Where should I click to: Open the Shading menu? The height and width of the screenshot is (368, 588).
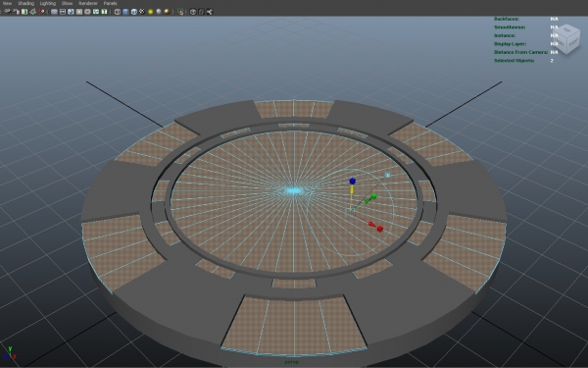[x=25, y=3]
